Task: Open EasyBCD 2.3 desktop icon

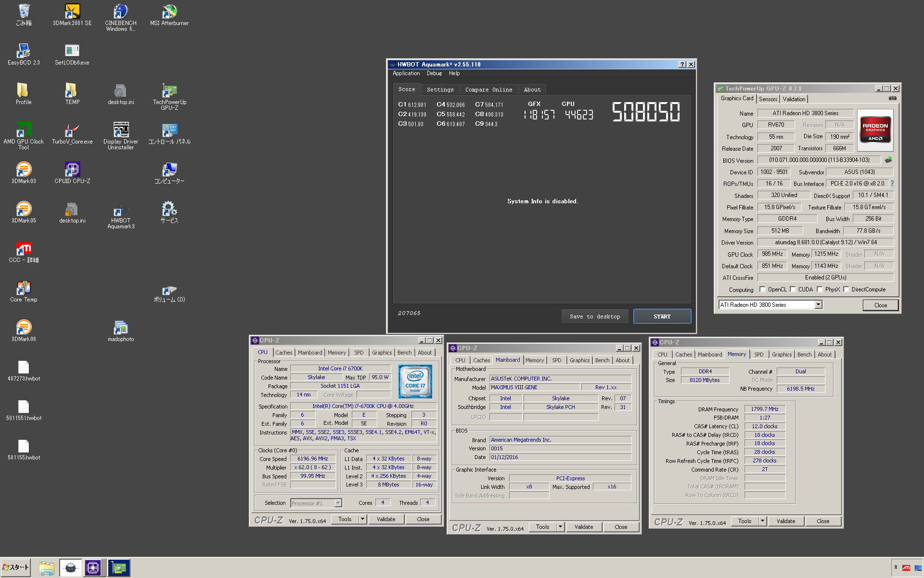Action: [x=24, y=54]
